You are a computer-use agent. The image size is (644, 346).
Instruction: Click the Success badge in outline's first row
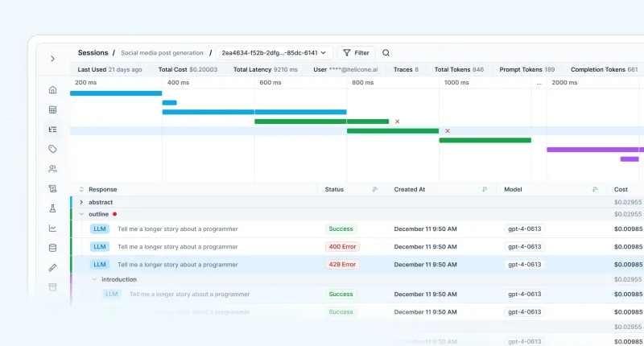coord(341,229)
